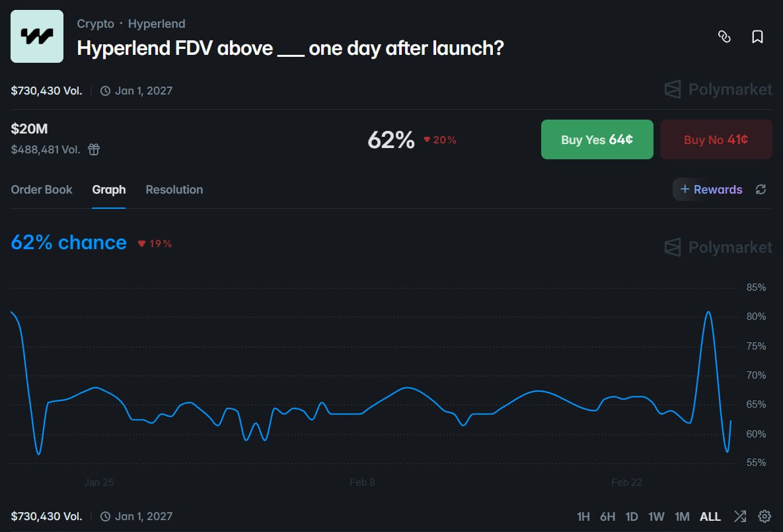This screenshot has height=532, width=783.
Task: Click the clock icon beside Jan 1, 2027
Action: (x=105, y=91)
